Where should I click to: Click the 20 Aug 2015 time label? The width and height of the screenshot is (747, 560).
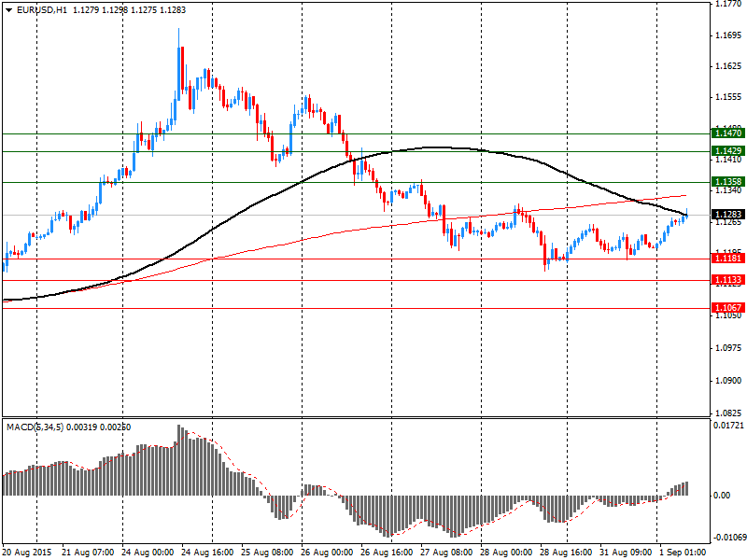pos(27,553)
